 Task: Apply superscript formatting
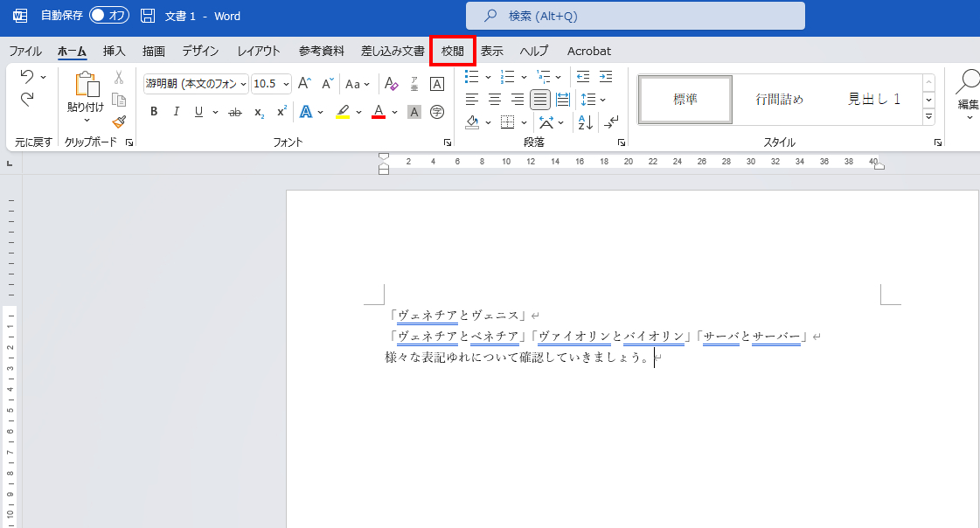[281, 112]
